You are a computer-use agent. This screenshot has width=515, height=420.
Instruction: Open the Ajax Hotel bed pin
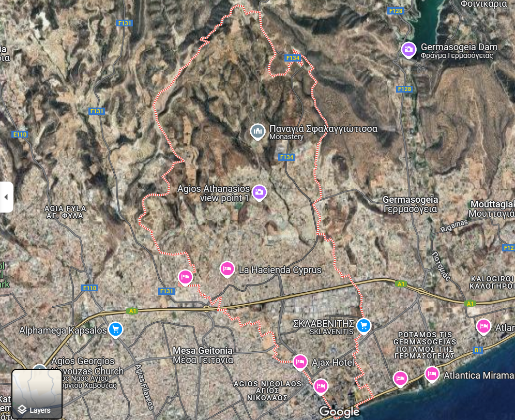299,362
